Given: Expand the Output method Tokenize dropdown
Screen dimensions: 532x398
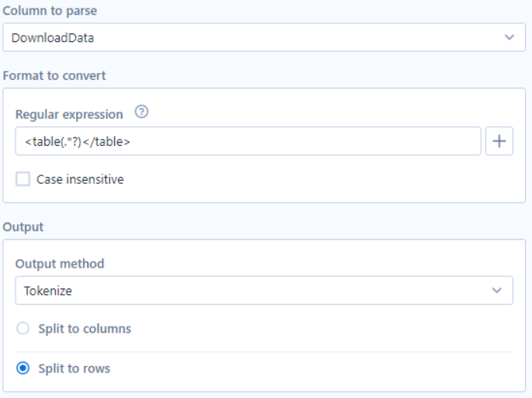Looking at the screenshot, I should 264,290.
